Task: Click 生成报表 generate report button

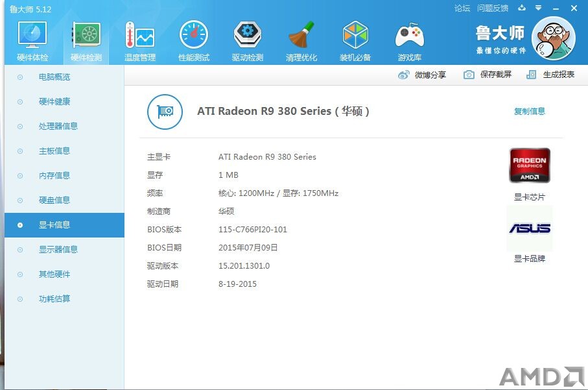Action: (x=559, y=75)
